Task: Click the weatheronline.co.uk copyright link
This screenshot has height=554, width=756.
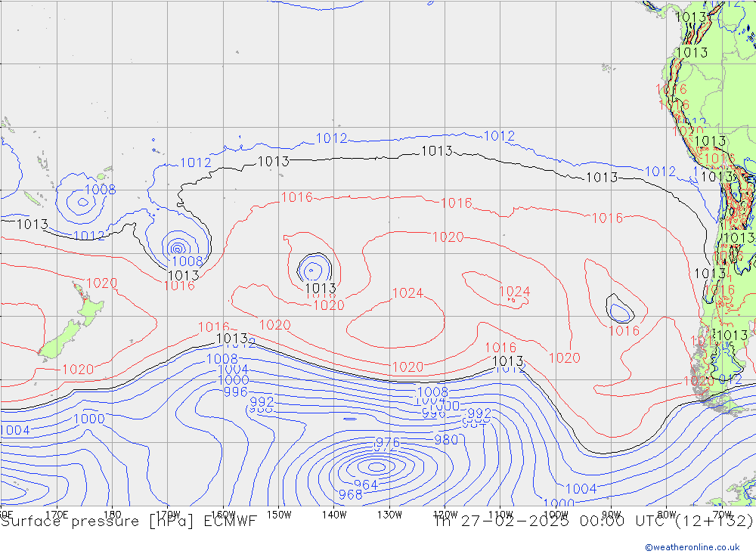Action: [x=692, y=546]
